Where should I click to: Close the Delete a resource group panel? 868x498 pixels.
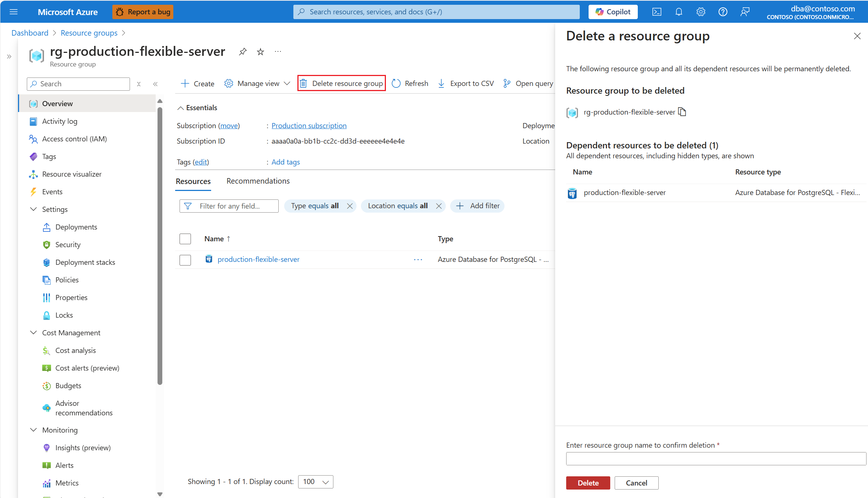[857, 36]
